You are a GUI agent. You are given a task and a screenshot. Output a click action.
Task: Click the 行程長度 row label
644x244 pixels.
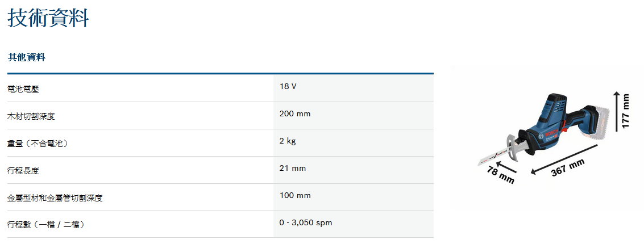tap(23, 171)
